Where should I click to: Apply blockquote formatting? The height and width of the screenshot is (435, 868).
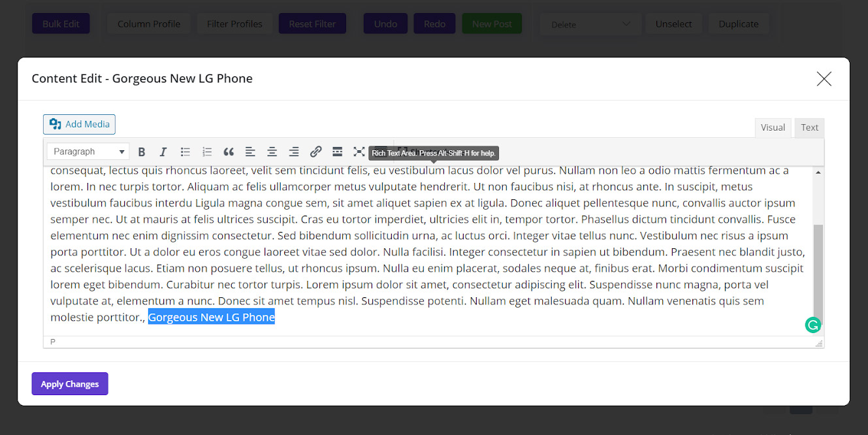[x=229, y=152]
